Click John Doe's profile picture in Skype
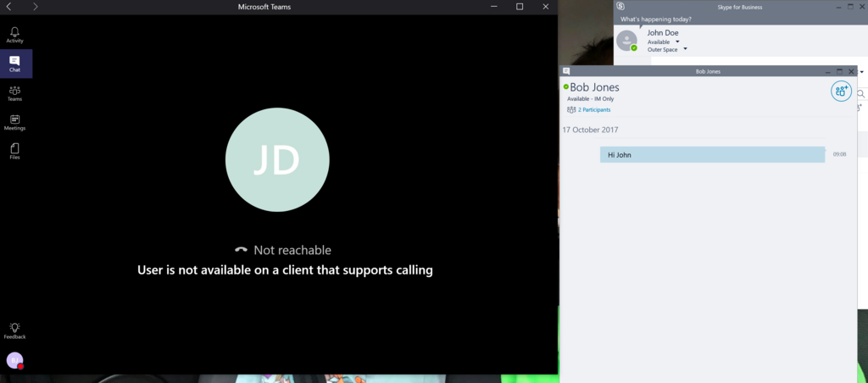The image size is (868, 383). 626,41
